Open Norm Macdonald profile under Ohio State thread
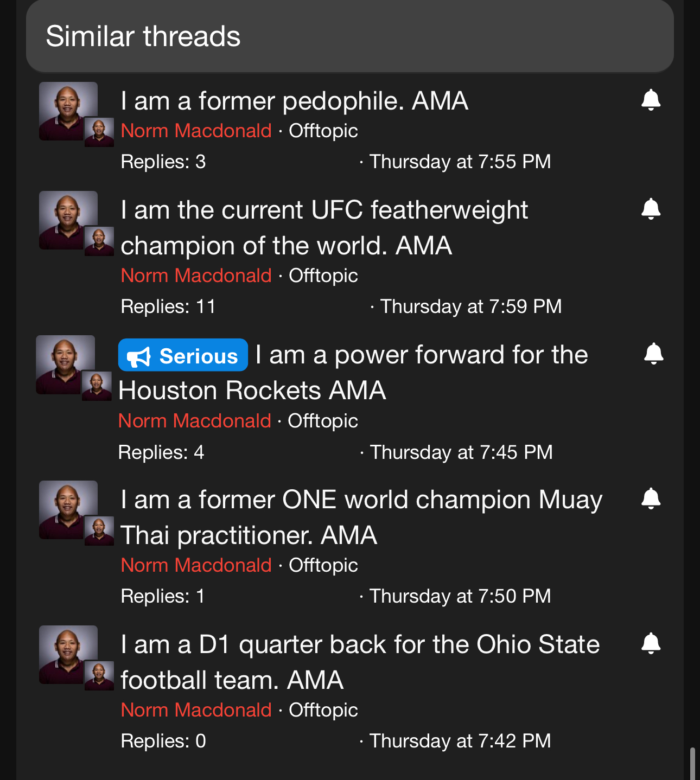This screenshot has width=700, height=780. [x=196, y=710]
